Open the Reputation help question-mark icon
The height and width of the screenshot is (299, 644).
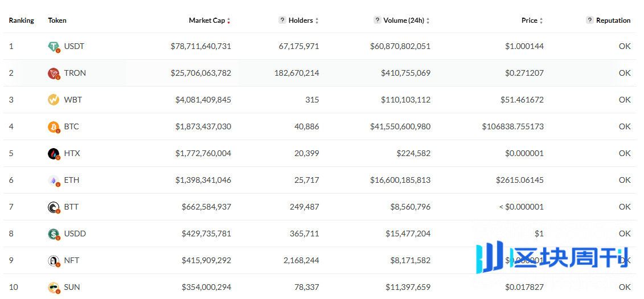[x=590, y=20]
